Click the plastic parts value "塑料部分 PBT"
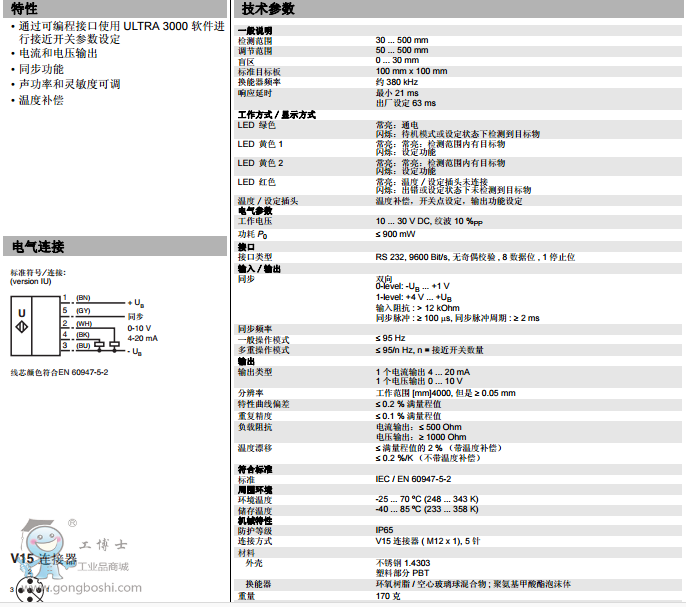Screen dimensions: 686x607 (x=402, y=573)
